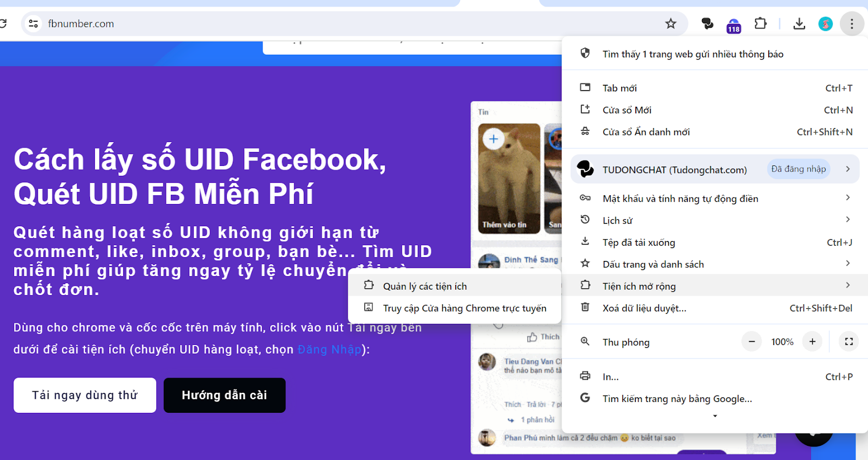The width and height of the screenshot is (868, 460).
Task: Click 'Truy cập Cửa hàng Chrome trực tuyến'
Action: pos(455,308)
